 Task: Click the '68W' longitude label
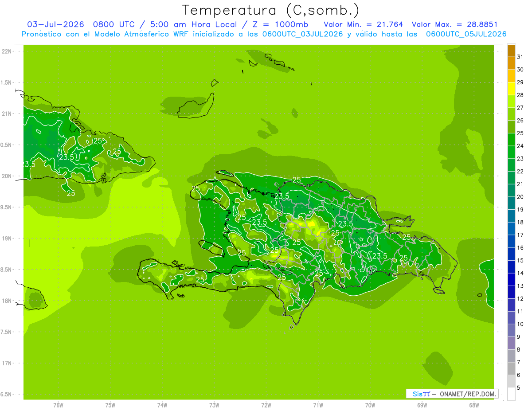[x=474, y=405]
